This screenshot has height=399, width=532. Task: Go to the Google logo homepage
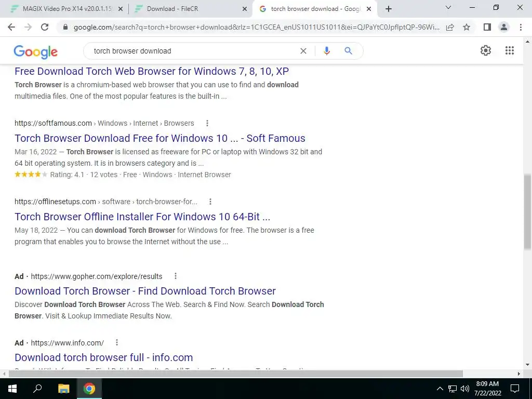[36, 51]
